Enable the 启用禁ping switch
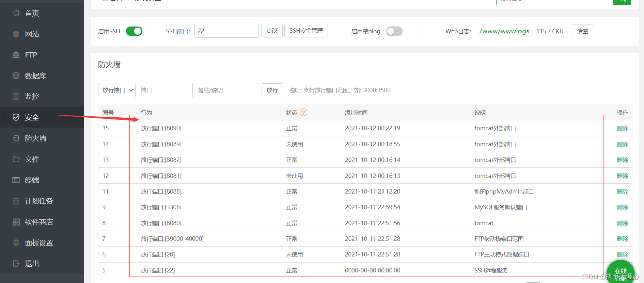 coord(394,31)
